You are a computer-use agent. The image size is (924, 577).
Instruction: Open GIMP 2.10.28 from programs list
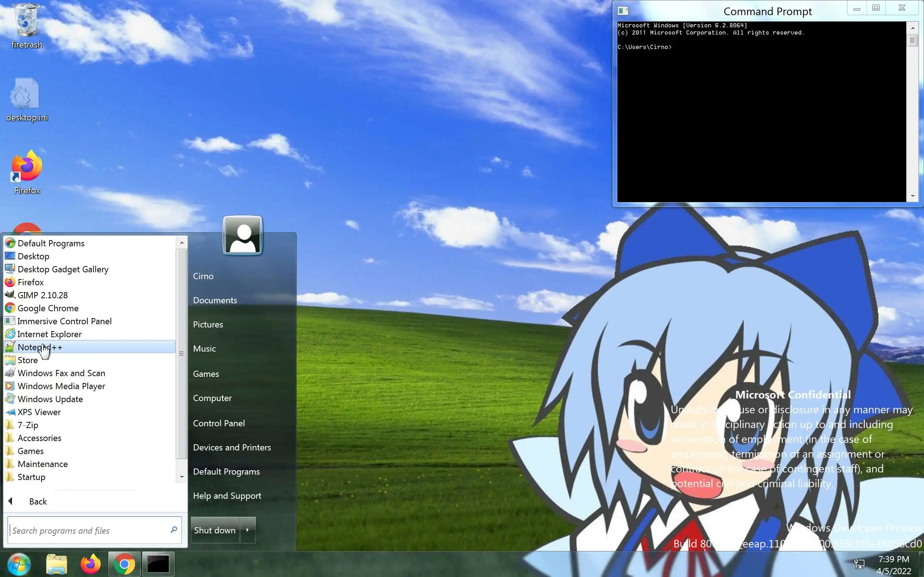point(42,295)
